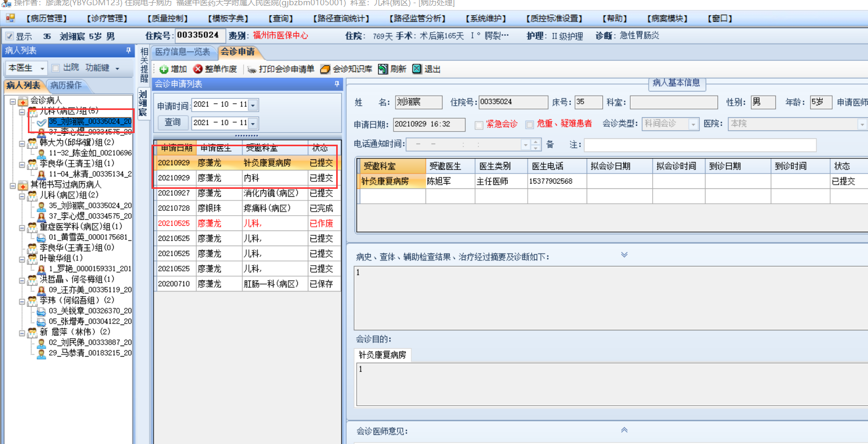Image resolution: width=868 pixels, height=444 pixels.
Task: Click the patient icon for 02_刘民佛
Action: coord(42,342)
